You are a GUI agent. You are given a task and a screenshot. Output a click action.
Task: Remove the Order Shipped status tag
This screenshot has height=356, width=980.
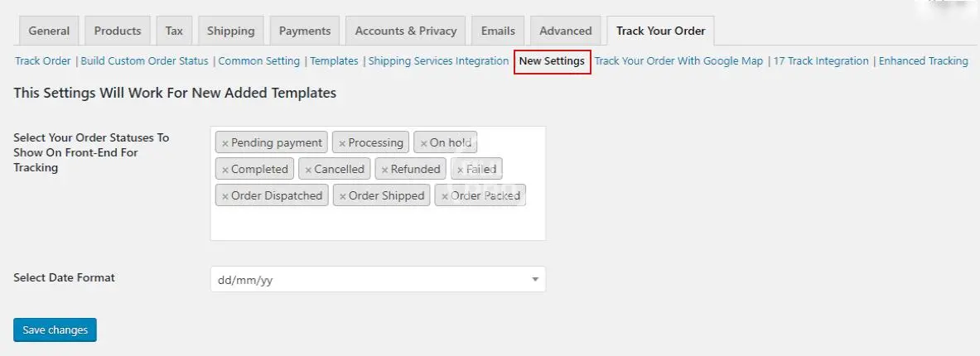click(342, 196)
